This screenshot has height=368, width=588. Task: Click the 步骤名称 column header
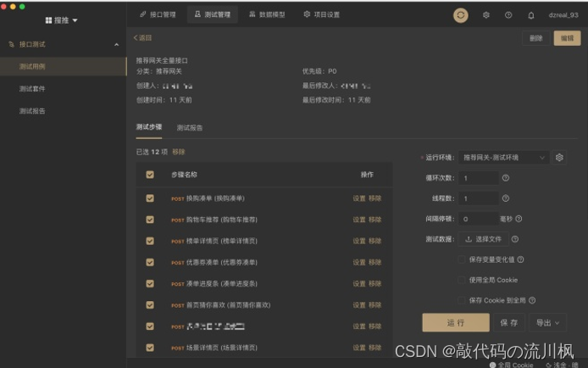tap(184, 175)
